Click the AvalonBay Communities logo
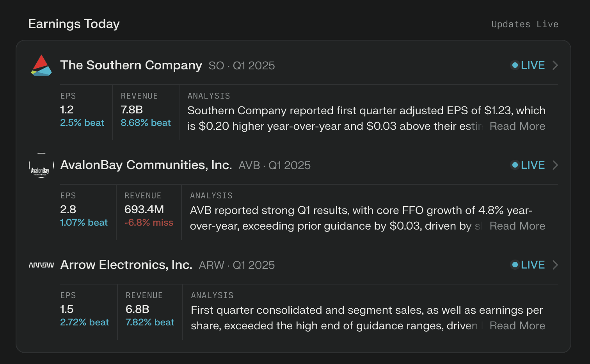 click(x=41, y=166)
